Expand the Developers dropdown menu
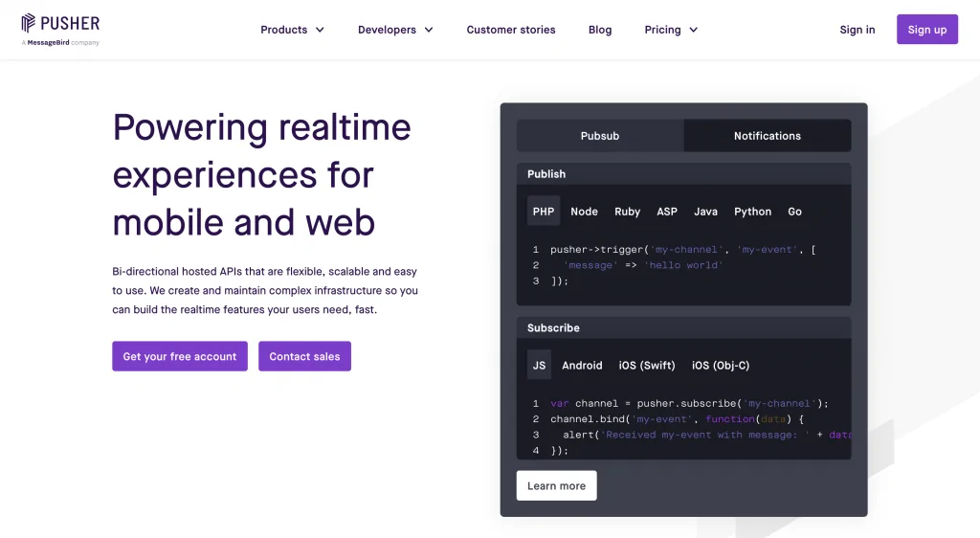Viewport: 980px width, 538px height. [395, 30]
